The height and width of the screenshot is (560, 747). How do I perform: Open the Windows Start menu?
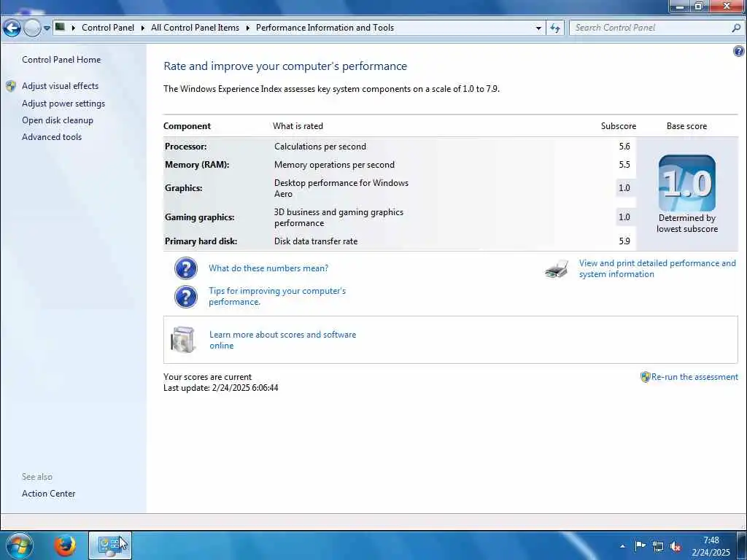[19, 545]
